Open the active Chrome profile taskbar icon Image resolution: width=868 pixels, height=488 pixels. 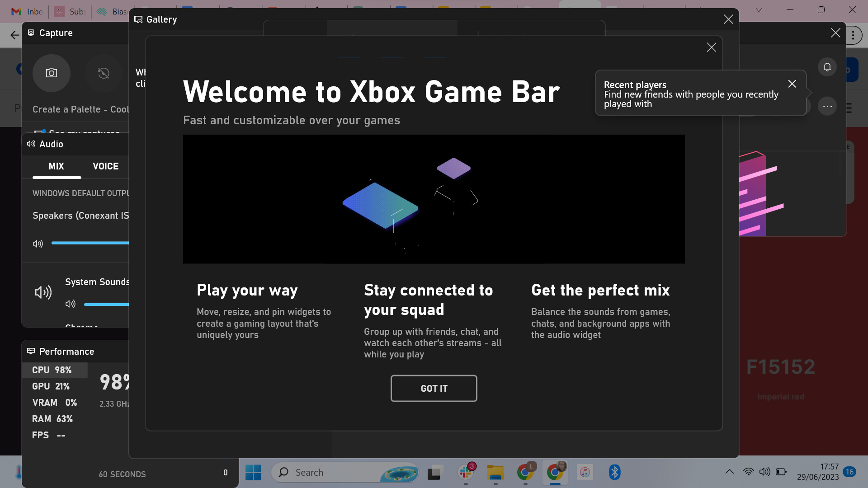point(555,473)
